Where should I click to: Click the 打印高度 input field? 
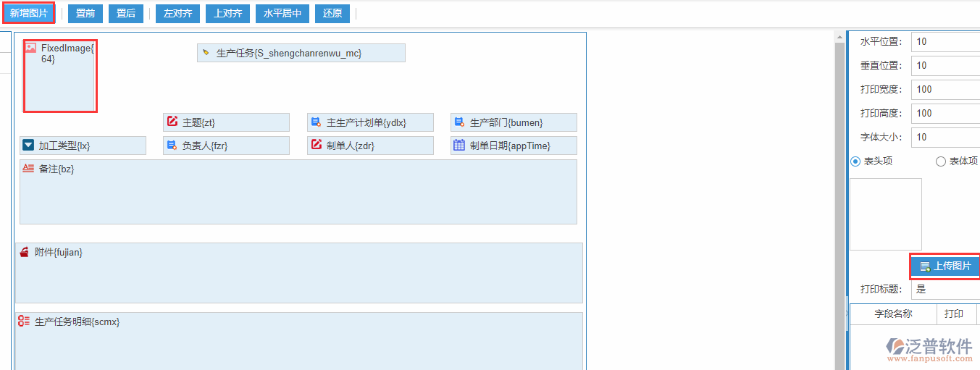[945, 113]
